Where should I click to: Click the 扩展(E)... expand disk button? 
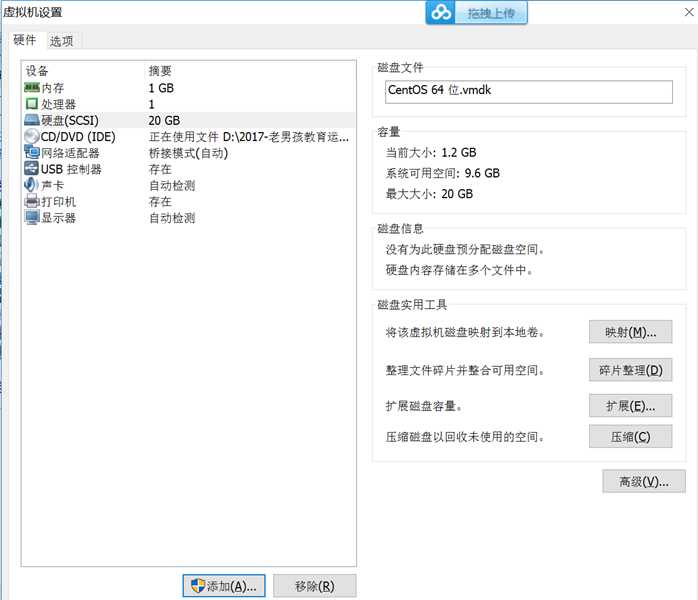click(630, 405)
